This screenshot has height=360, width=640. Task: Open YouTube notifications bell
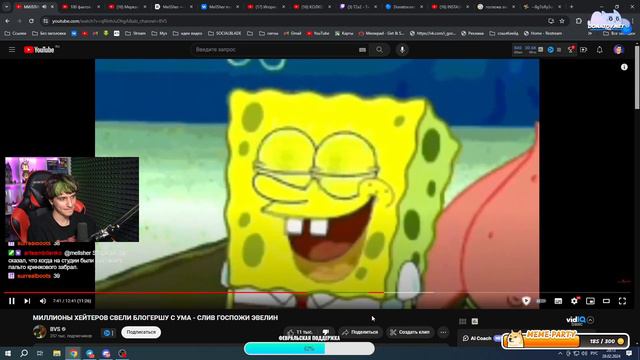(x=600, y=49)
